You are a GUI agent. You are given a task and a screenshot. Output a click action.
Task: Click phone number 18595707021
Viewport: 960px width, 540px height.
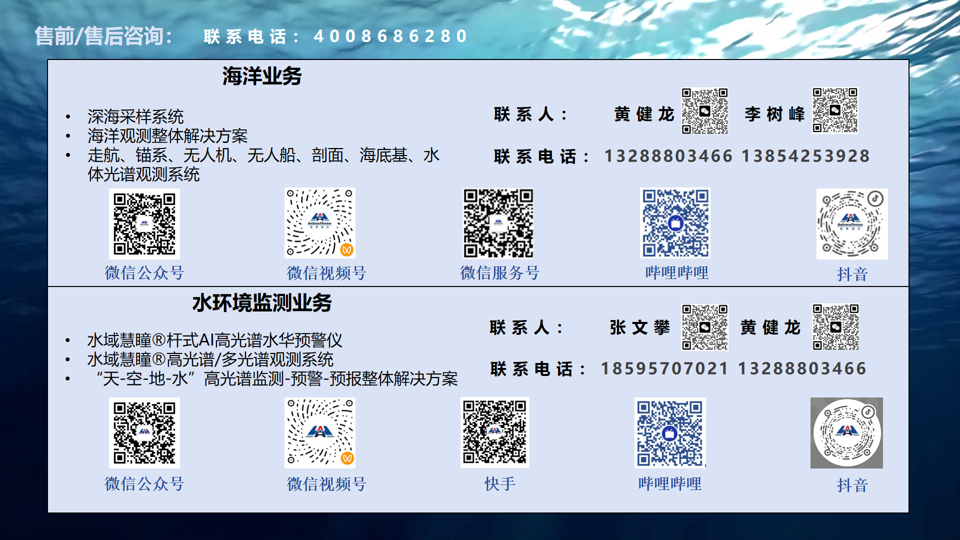pos(664,369)
